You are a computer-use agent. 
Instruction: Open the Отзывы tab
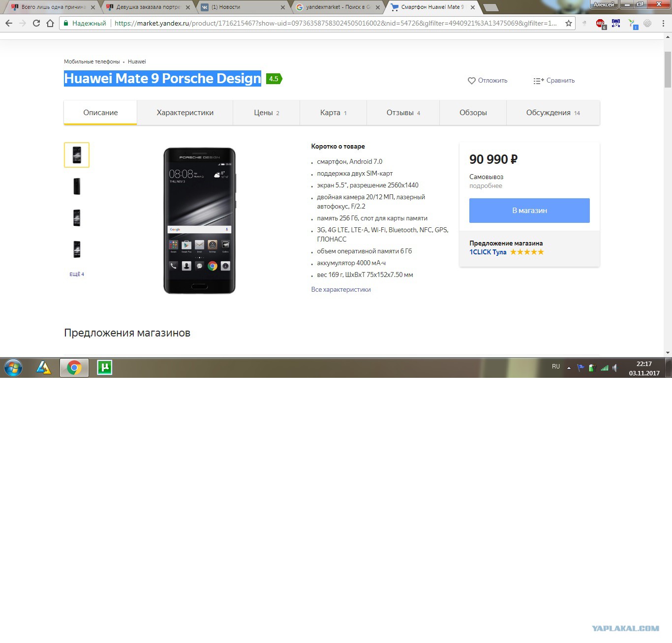(403, 113)
